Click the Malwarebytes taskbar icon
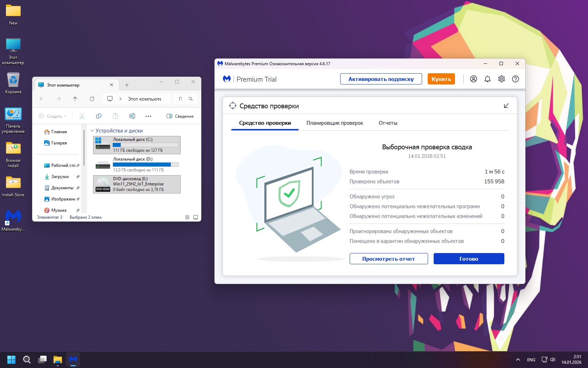588x368 pixels. pyautogui.click(x=73, y=360)
